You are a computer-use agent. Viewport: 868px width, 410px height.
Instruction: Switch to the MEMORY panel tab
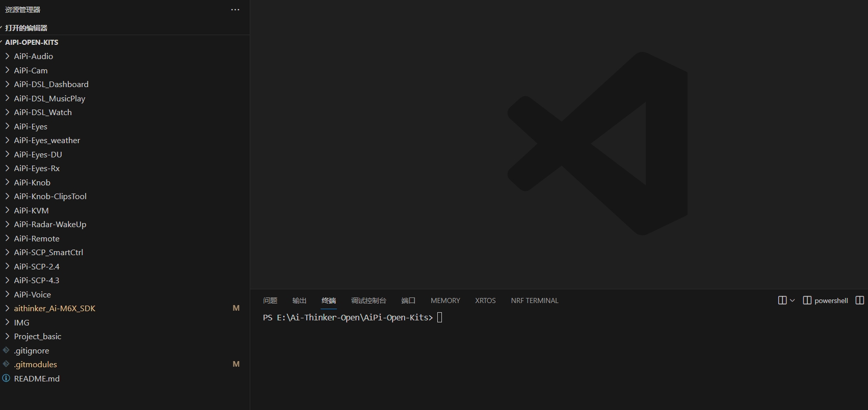tap(445, 300)
